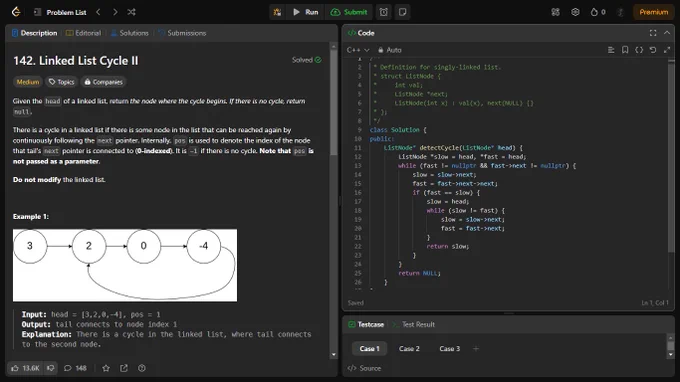The image size is (680, 382).
Task: Click the 'return NULL;' code line
Action: click(419, 273)
